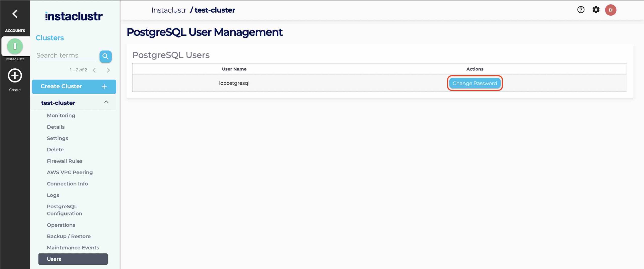The height and width of the screenshot is (269, 644).
Task: Select the icpostgresql user row
Action: click(234, 83)
